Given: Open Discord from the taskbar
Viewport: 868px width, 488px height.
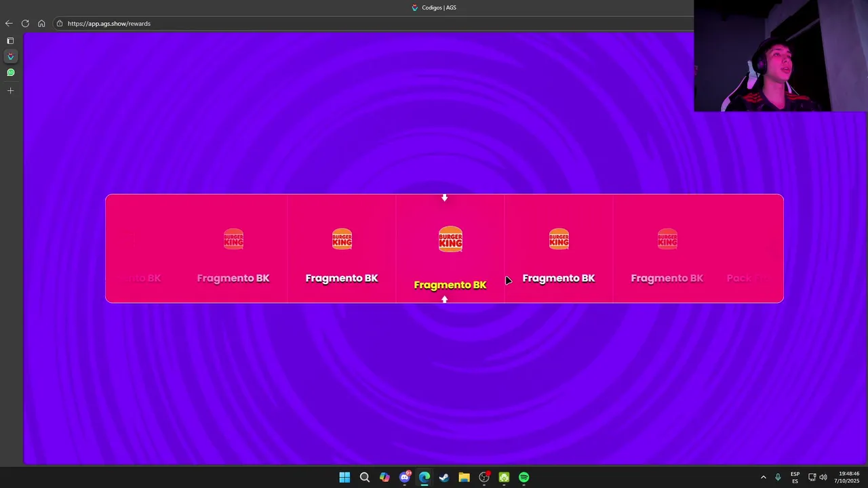Looking at the screenshot, I should pos(405,477).
